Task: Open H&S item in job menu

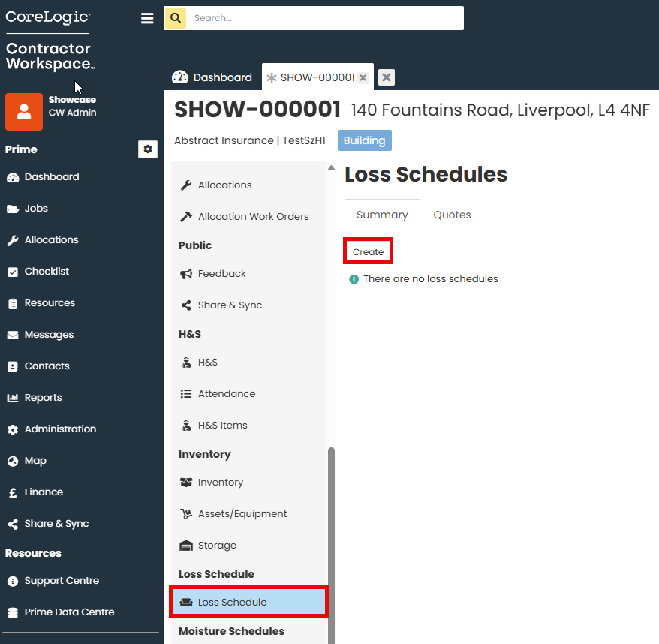Action: coord(248,363)
